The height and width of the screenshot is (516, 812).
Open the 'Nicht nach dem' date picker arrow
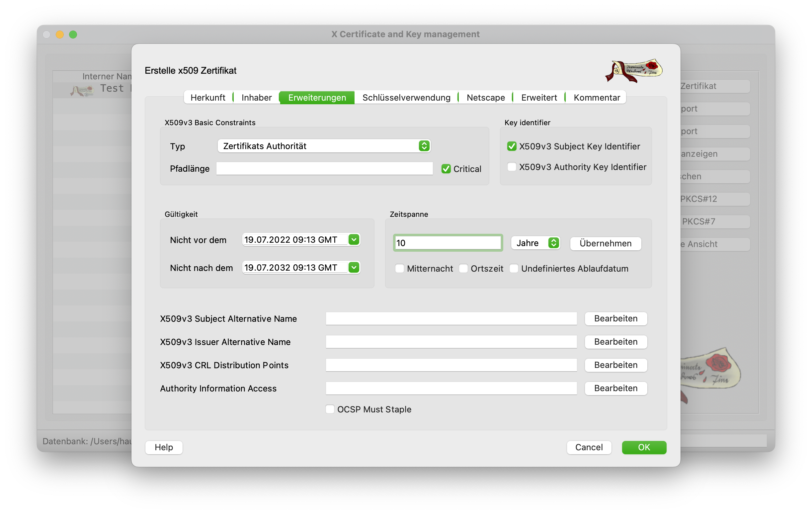[x=354, y=268]
